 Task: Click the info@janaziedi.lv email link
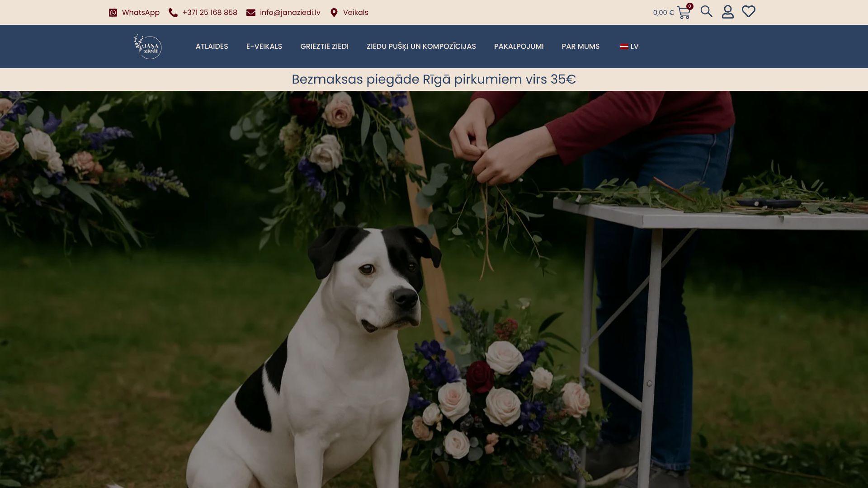[290, 13]
